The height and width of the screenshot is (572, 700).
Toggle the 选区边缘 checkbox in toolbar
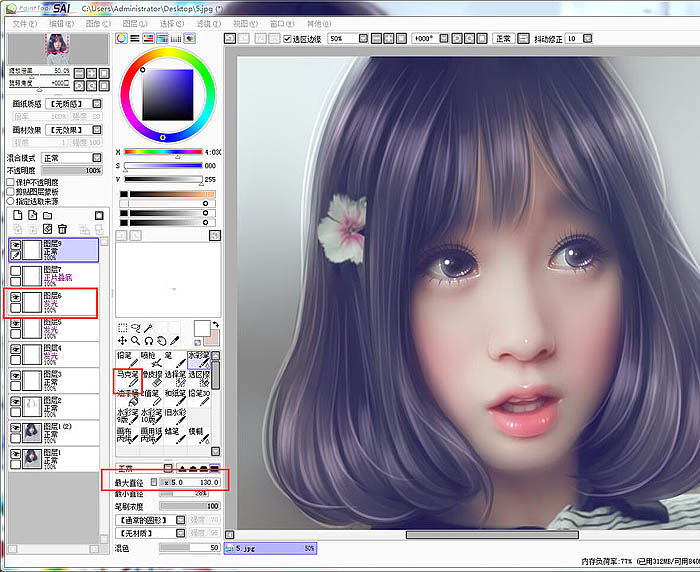point(286,39)
